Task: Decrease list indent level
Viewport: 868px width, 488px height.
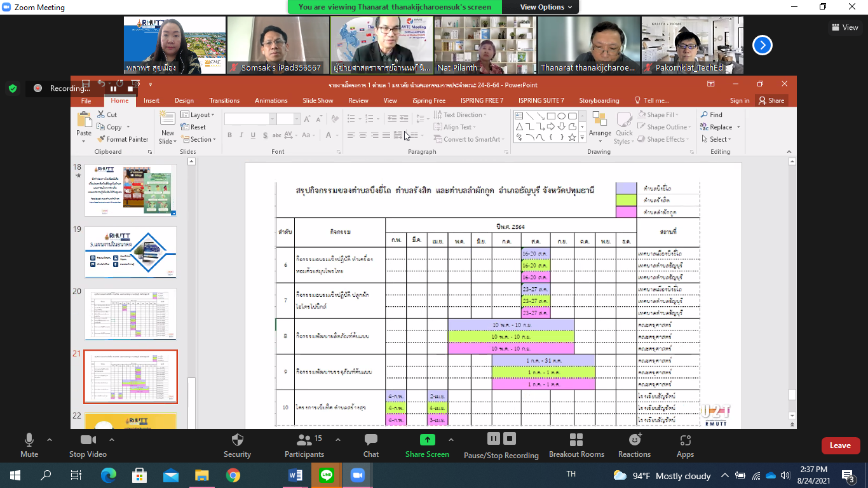Action: click(392, 119)
